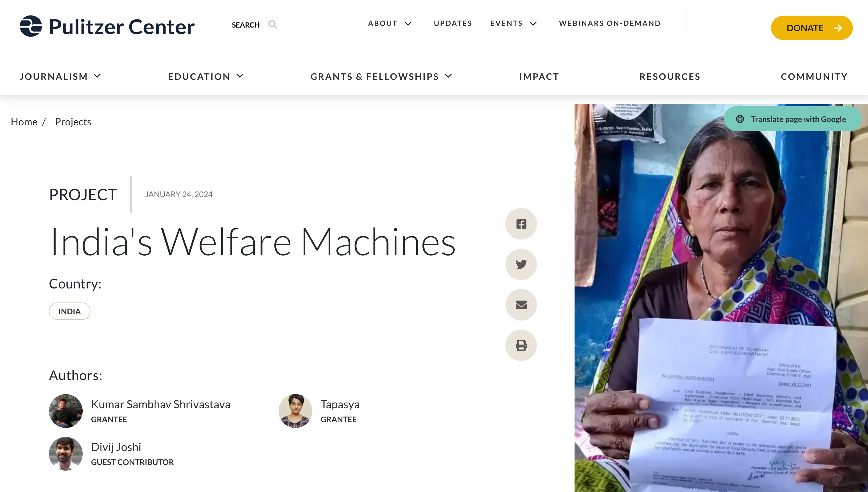Image resolution: width=868 pixels, height=492 pixels.
Task: Go to Webinars On-Demand
Action: (x=610, y=23)
